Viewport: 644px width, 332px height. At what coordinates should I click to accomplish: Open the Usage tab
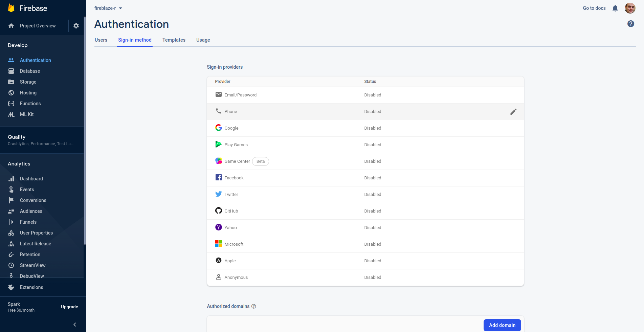(x=203, y=40)
